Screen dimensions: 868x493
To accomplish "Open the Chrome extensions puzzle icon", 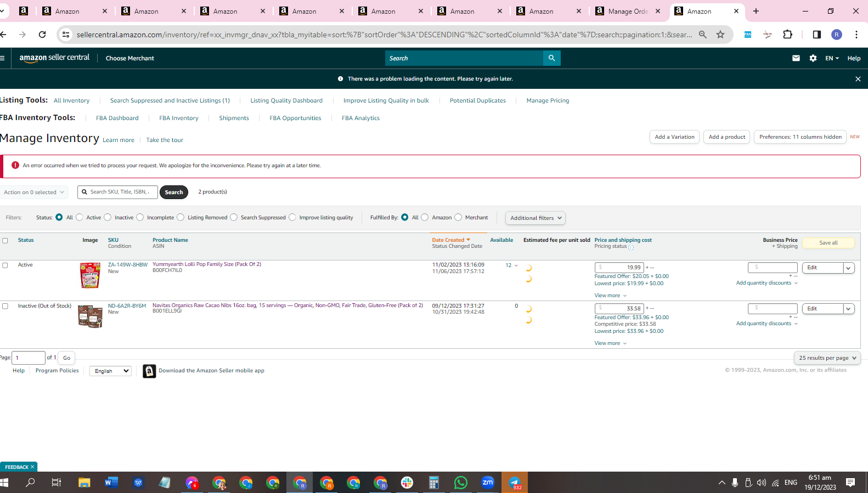I will (x=788, y=35).
